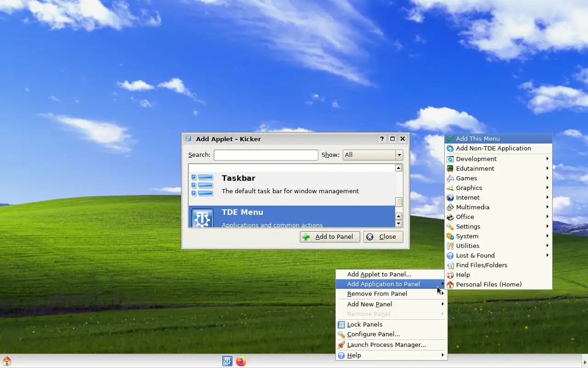The height and width of the screenshot is (368, 588).
Task: Click the home icon on the bottom panel
Action: coord(6,361)
